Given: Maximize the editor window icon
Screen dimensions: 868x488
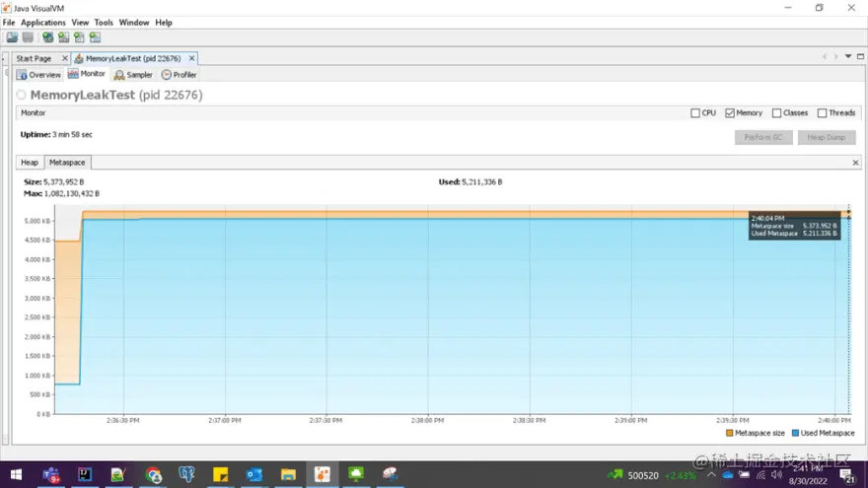Looking at the screenshot, I should pyautogui.click(x=860, y=56).
